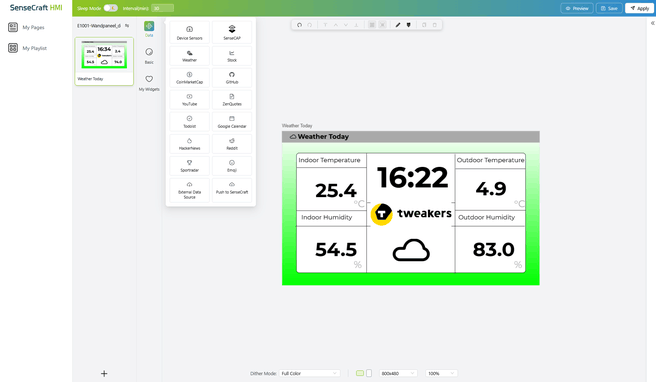
Task: Undo the last canvas action
Action: tap(299, 25)
